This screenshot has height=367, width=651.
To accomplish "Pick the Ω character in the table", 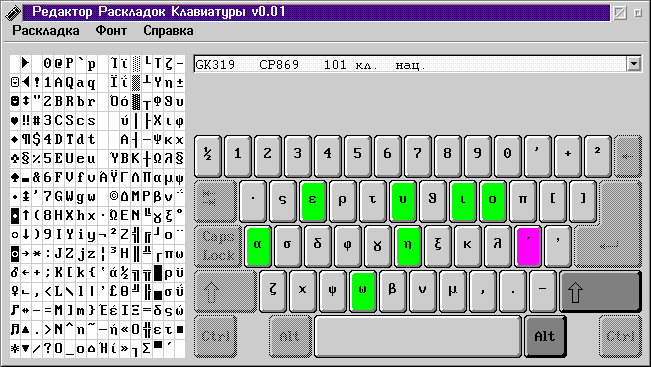I will click(x=157, y=159).
